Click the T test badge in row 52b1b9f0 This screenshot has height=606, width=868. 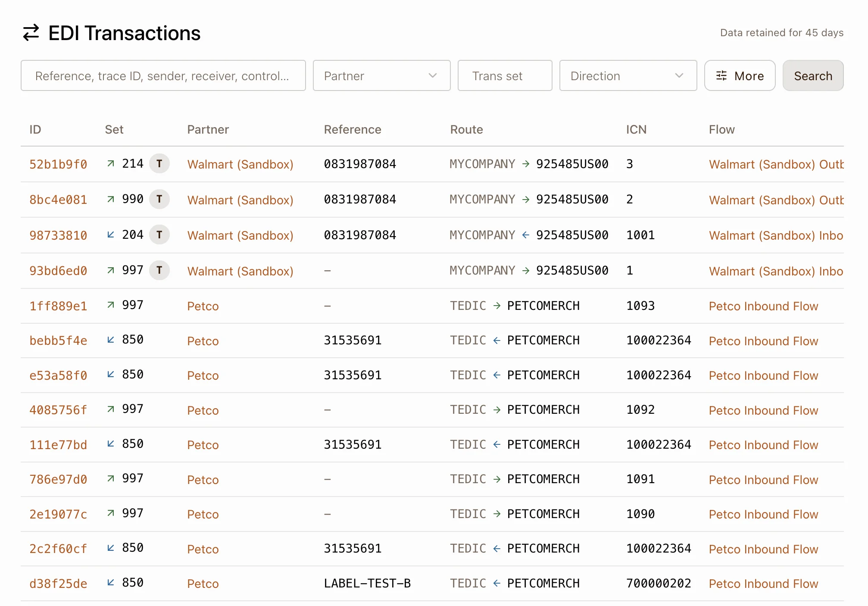(159, 164)
